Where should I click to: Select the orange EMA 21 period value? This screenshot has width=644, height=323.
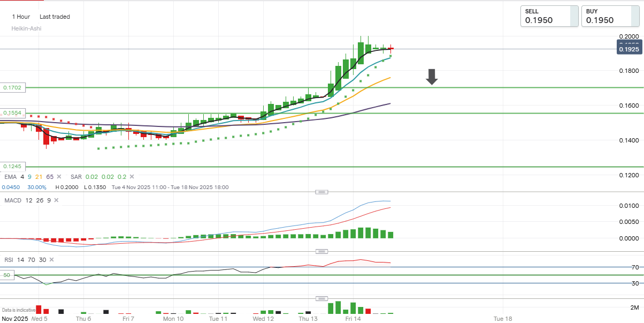point(39,177)
